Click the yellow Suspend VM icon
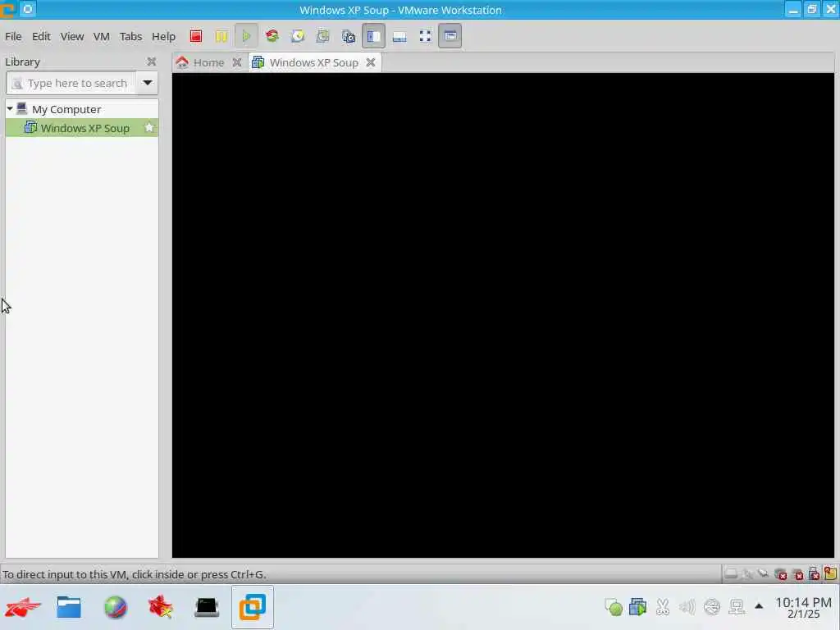 pos(221,36)
